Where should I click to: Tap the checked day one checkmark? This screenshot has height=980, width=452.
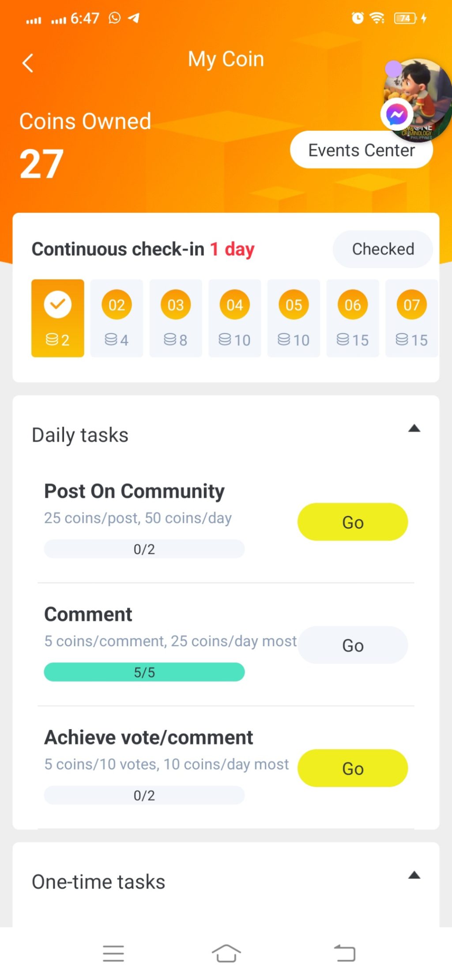tap(58, 304)
